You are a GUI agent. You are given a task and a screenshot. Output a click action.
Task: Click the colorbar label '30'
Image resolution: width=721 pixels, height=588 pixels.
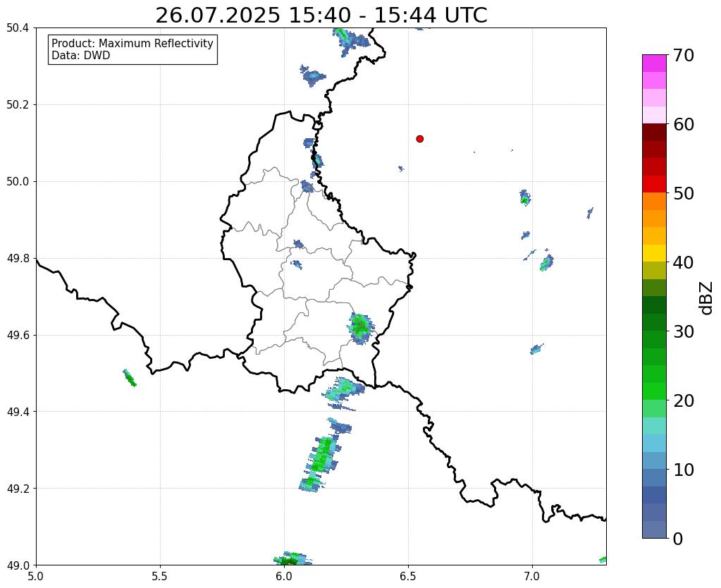[x=683, y=331]
